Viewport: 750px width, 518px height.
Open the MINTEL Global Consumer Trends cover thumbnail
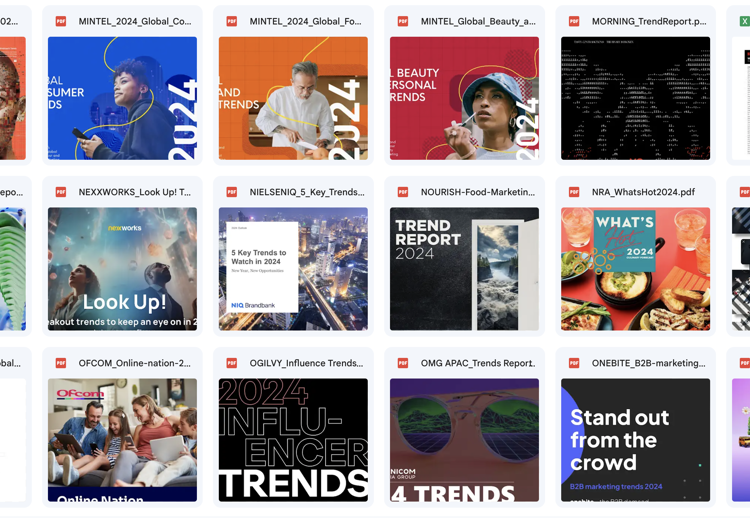click(122, 98)
